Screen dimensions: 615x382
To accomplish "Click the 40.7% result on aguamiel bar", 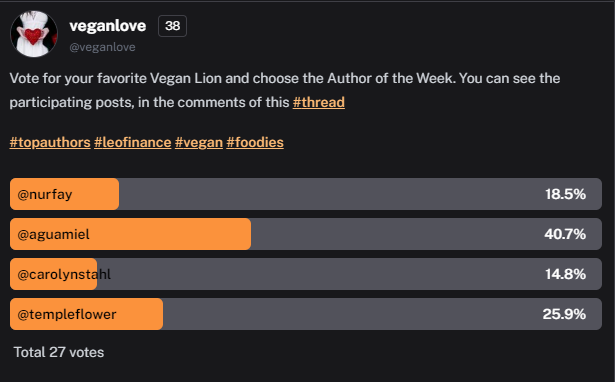I will click(565, 234).
